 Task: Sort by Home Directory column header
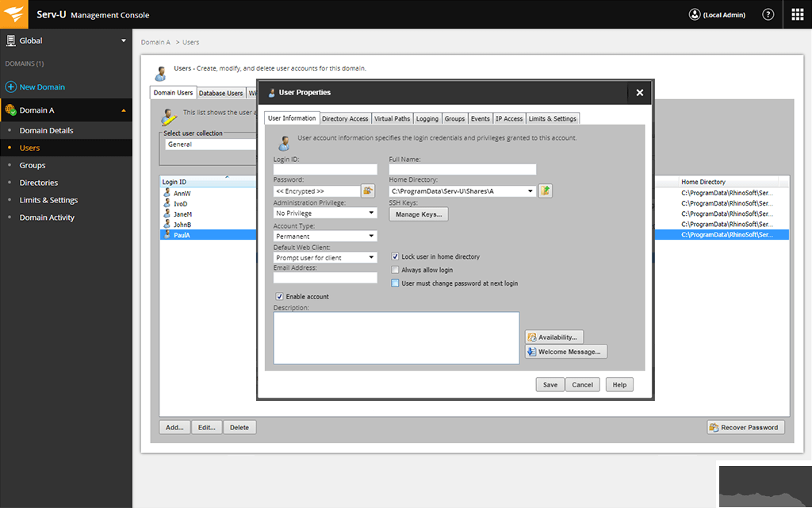(x=728, y=182)
